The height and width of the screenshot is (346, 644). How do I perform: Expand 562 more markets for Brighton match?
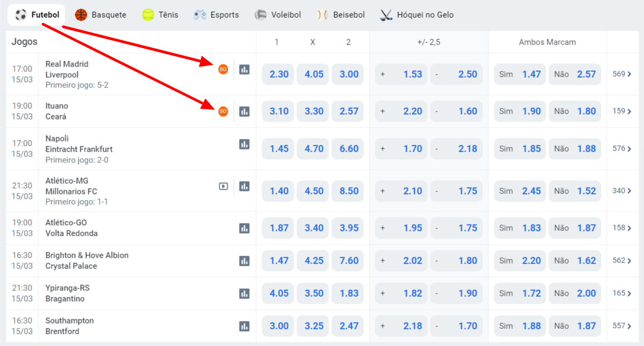[622, 260]
